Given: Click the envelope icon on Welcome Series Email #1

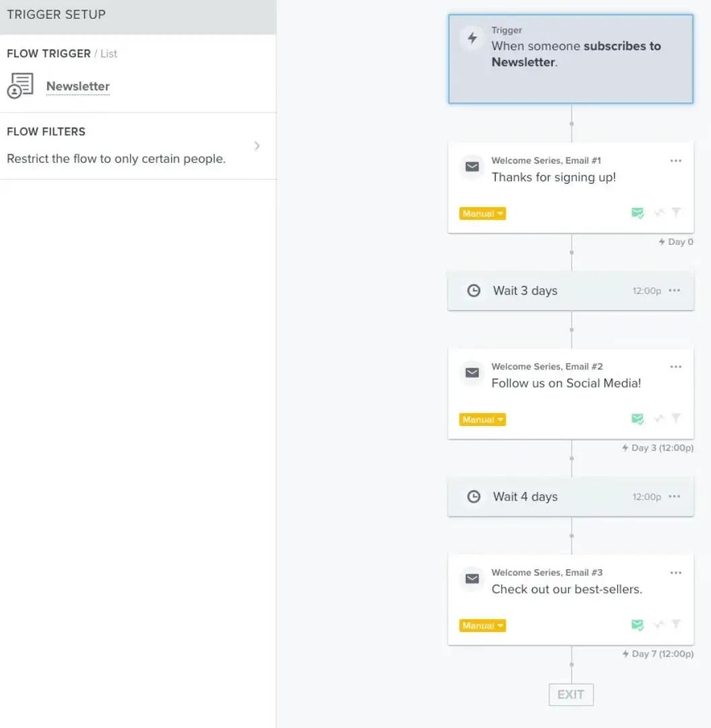Looking at the screenshot, I should coord(472,167).
